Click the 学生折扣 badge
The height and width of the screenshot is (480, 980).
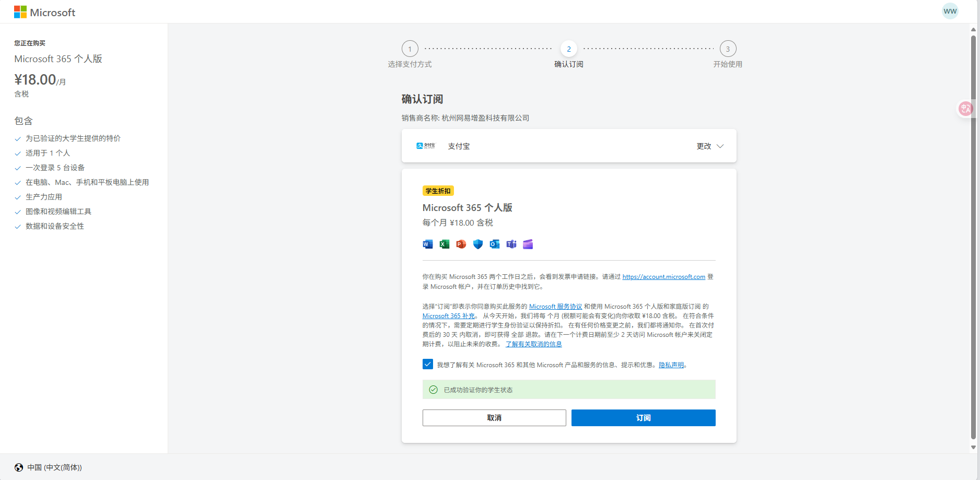click(x=438, y=191)
